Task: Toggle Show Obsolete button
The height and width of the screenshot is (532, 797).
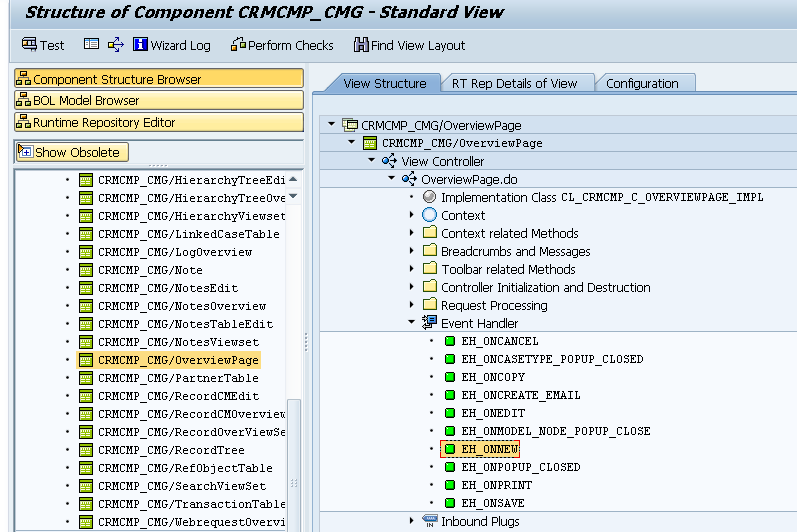Action: point(71,152)
